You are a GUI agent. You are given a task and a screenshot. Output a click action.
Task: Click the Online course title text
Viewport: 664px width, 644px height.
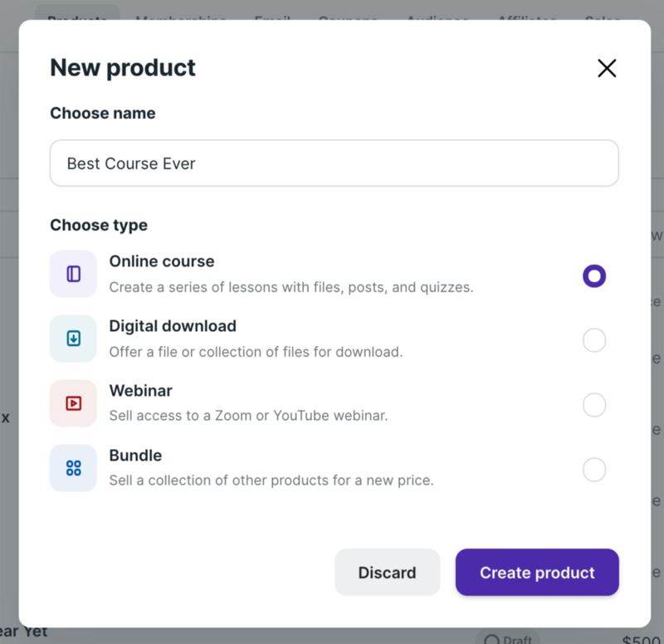click(x=162, y=261)
